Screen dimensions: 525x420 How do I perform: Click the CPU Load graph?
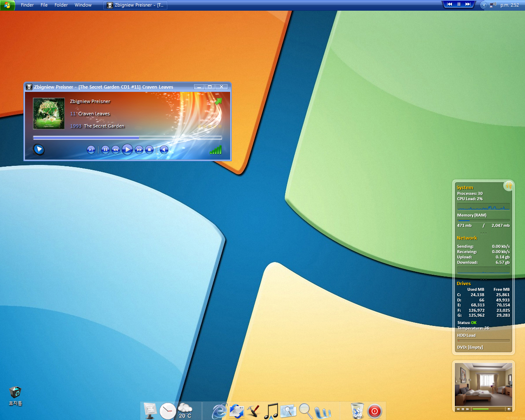pyautogui.click(x=484, y=207)
